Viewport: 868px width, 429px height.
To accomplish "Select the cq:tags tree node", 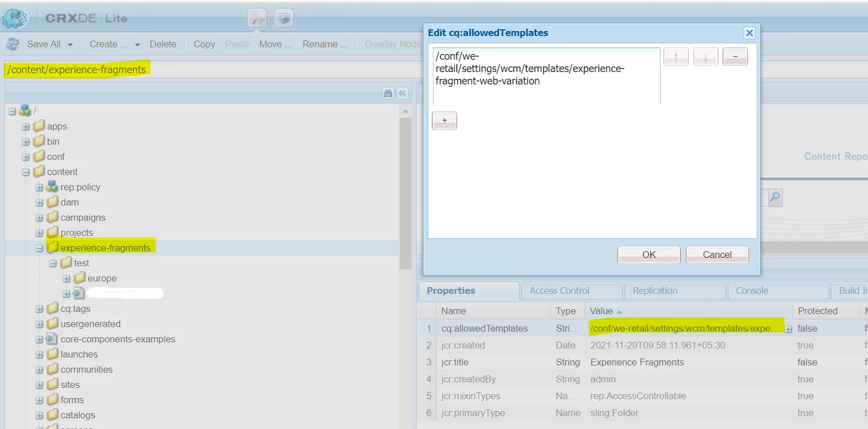I will tap(76, 309).
